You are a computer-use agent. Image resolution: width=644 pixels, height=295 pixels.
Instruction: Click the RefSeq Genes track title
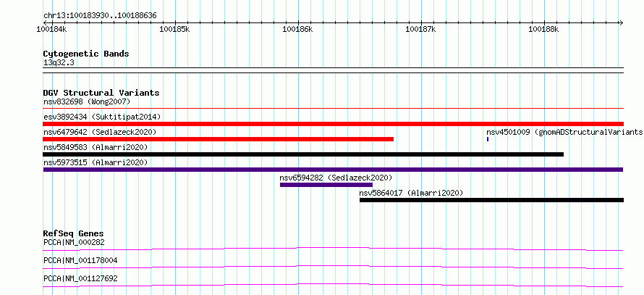click(73, 233)
